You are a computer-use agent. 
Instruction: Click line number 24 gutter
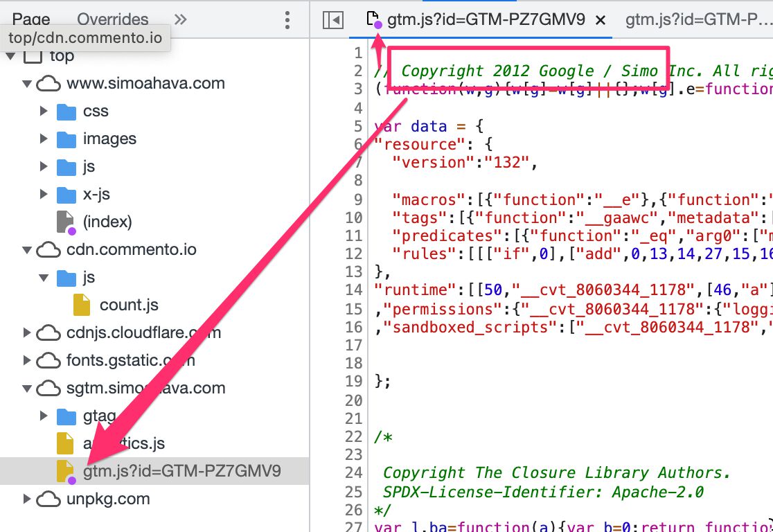point(353,472)
